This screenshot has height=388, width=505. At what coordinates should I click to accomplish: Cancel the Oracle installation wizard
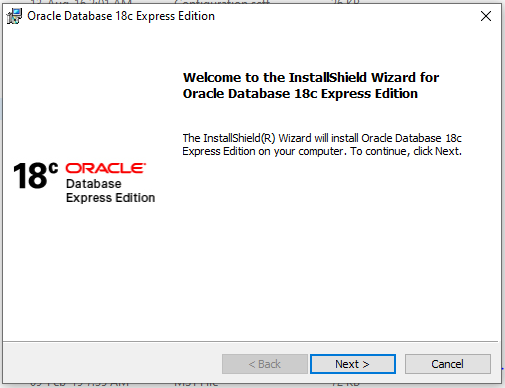tap(448, 364)
